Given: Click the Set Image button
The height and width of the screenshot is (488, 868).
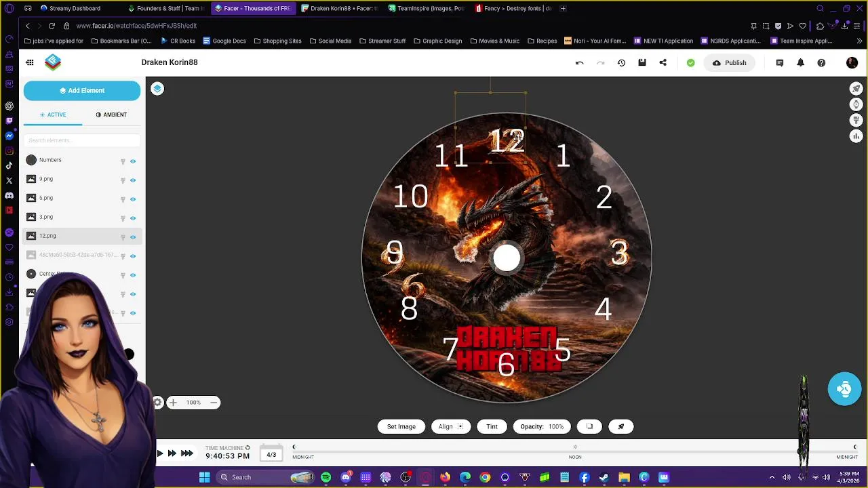Looking at the screenshot, I should point(401,426).
